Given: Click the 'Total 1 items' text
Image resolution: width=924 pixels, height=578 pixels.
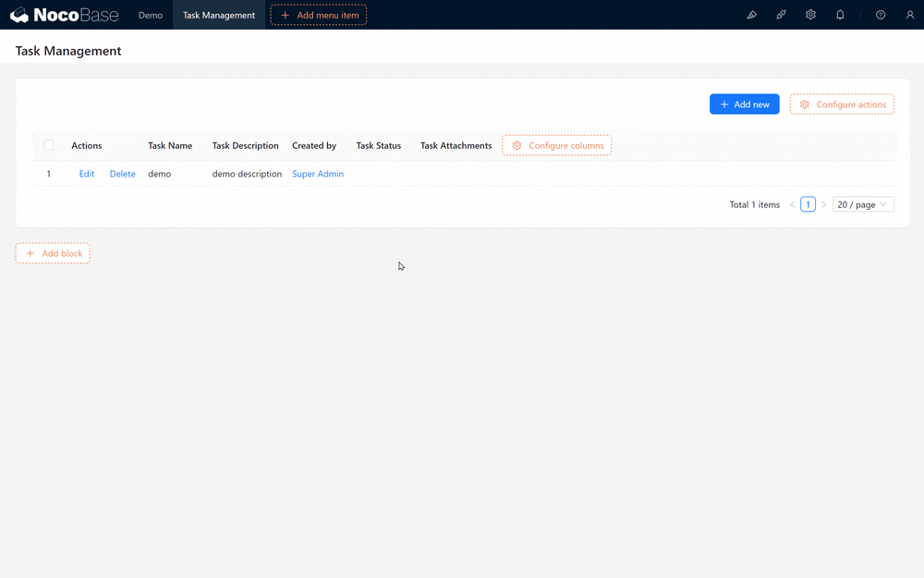Looking at the screenshot, I should (x=754, y=204).
